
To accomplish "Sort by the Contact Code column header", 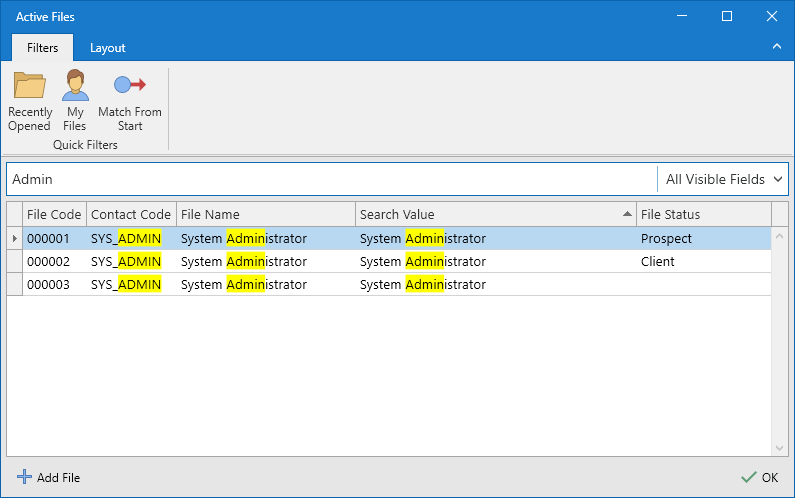I will pos(131,215).
